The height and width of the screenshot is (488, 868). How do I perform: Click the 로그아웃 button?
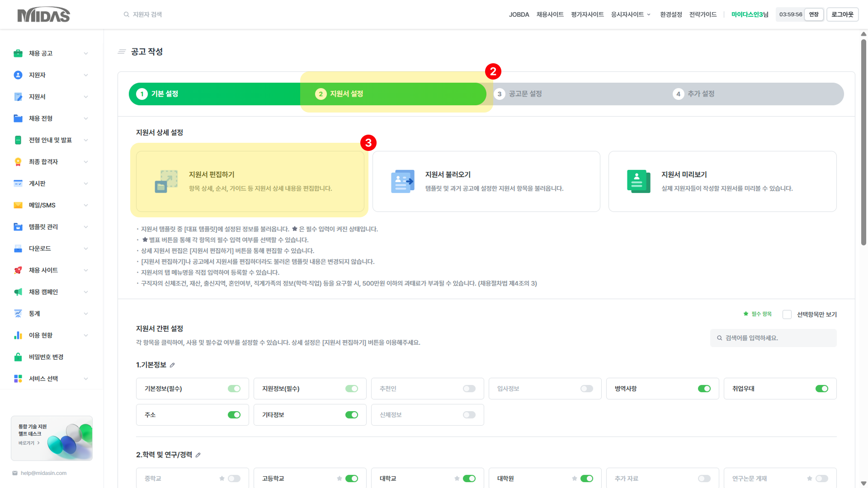pos(842,14)
